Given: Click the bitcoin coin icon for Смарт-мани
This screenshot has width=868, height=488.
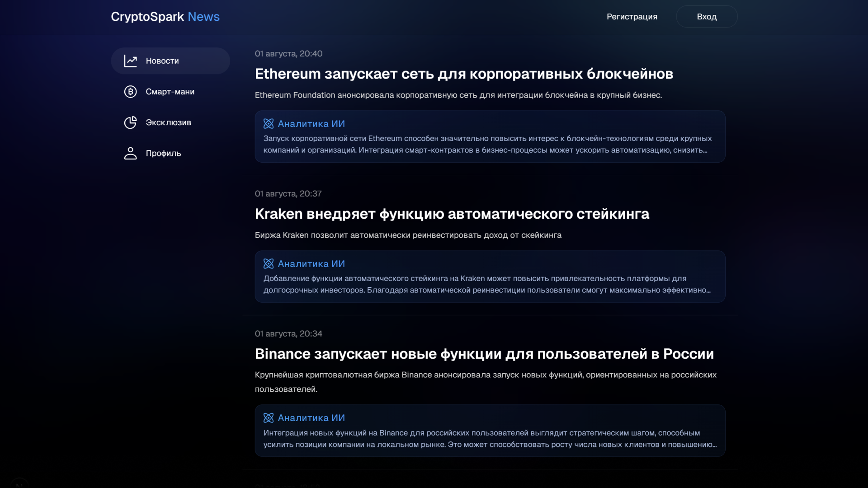Looking at the screenshot, I should coord(130,92).
